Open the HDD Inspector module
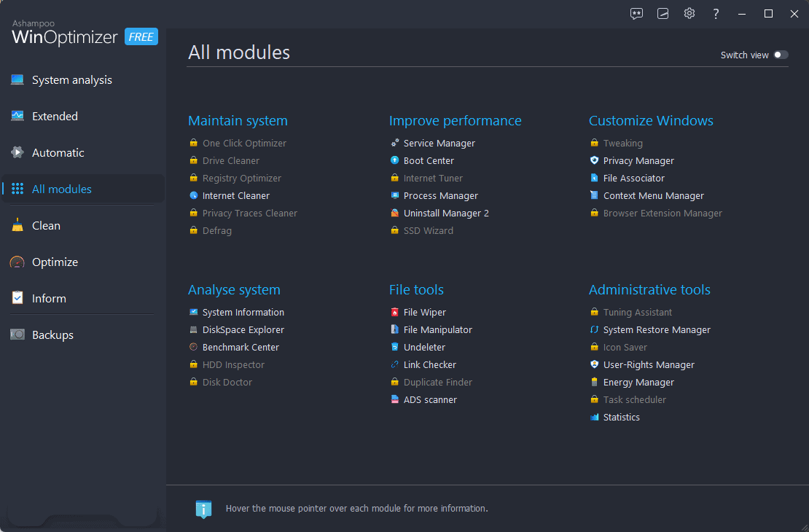This screenshot has height=532, width=809. tap(227, 365)
